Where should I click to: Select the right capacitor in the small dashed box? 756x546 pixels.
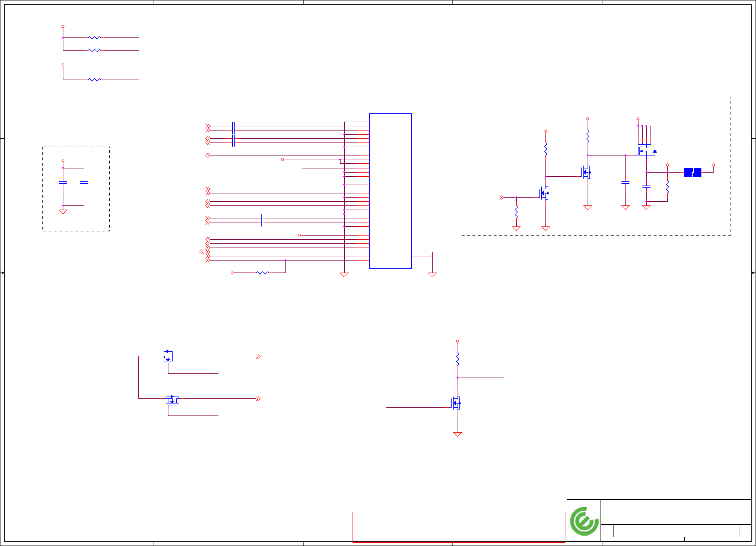(x=84, y=183)
